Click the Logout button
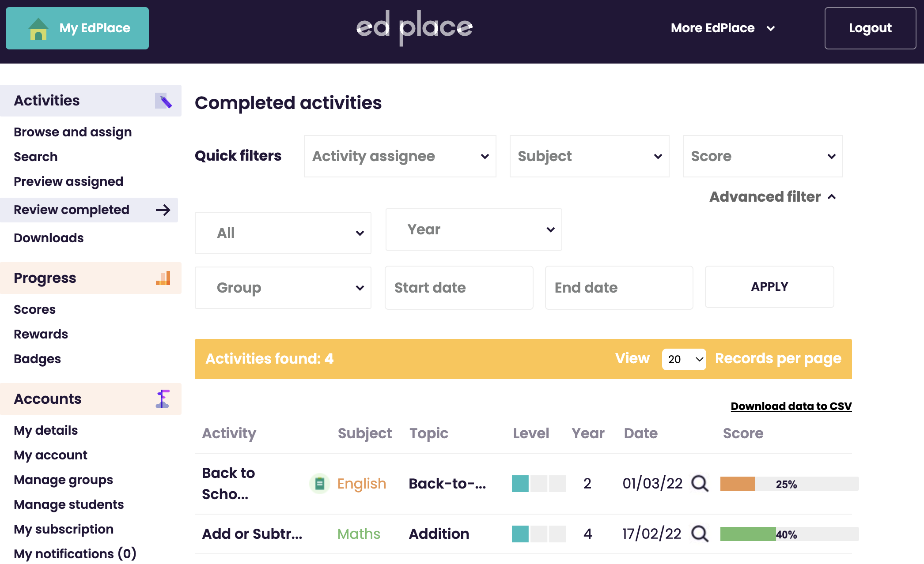 870,28
